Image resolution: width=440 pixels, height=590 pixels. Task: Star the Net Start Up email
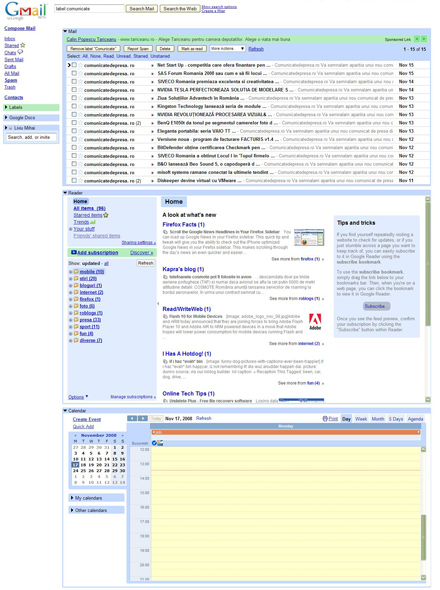[x=80, y=65]
